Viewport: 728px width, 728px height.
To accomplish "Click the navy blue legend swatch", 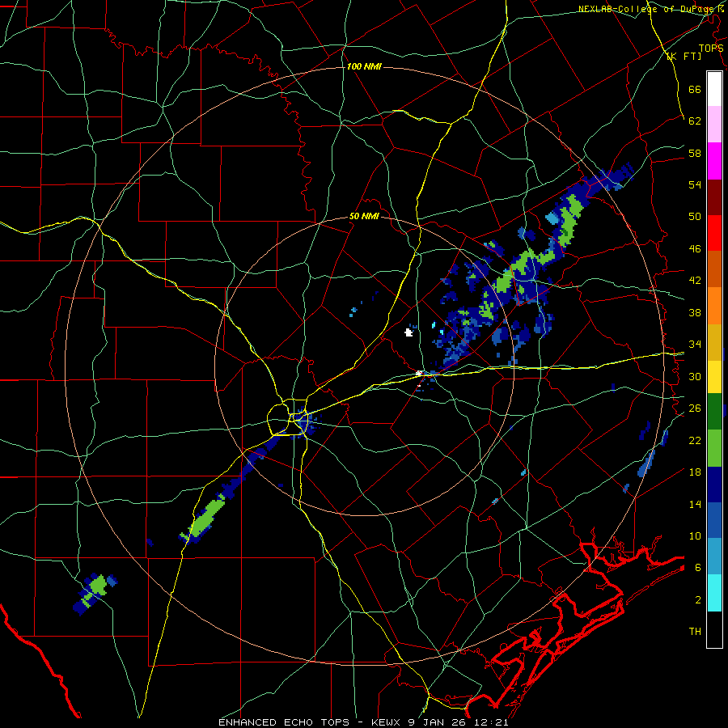I will point(714,485).
